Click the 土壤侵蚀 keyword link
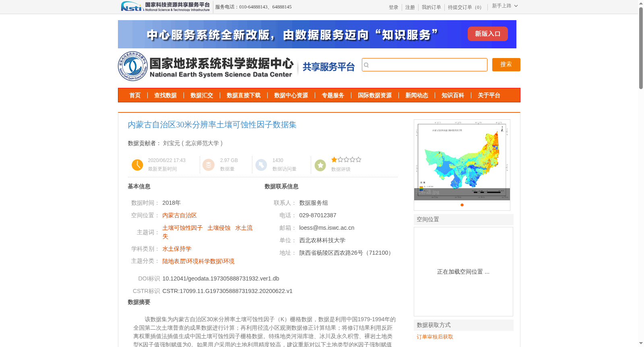The height and width of the screenshot is (347, 644). (x=219, y=228)
